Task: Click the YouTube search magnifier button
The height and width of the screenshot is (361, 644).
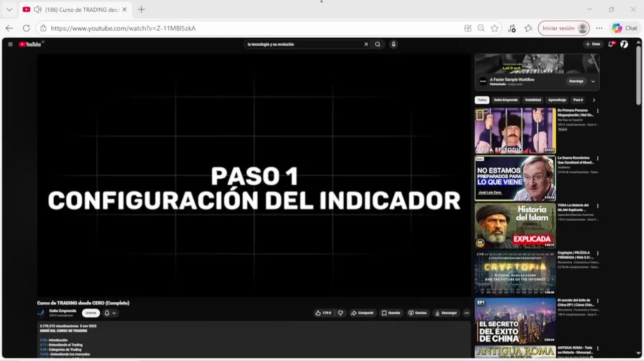Action: pyautogui.click(x=378, y=44)
